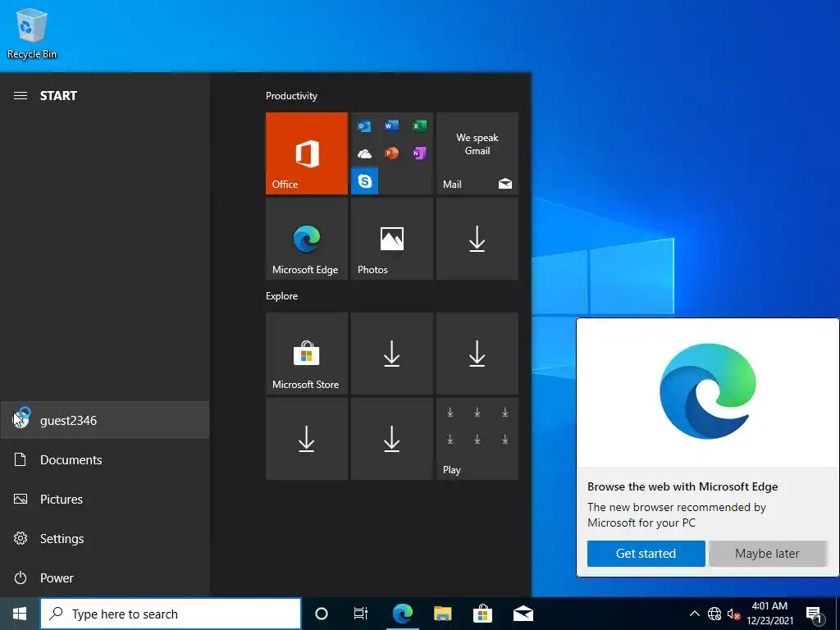Image resolution: width=840 pixels, height=630 pixels.
Task: Open the Mail app from the taskbar
Action: [523, 614]
